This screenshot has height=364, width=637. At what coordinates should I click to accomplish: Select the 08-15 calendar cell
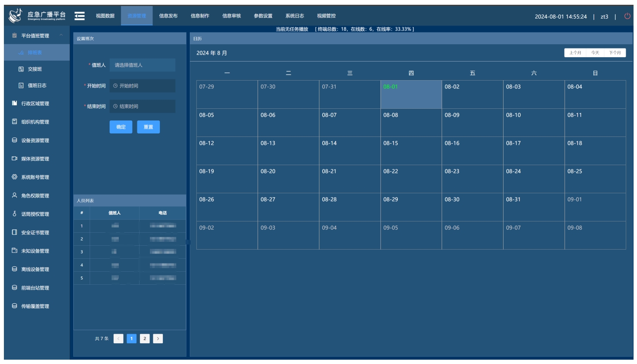tap(411, 150)
